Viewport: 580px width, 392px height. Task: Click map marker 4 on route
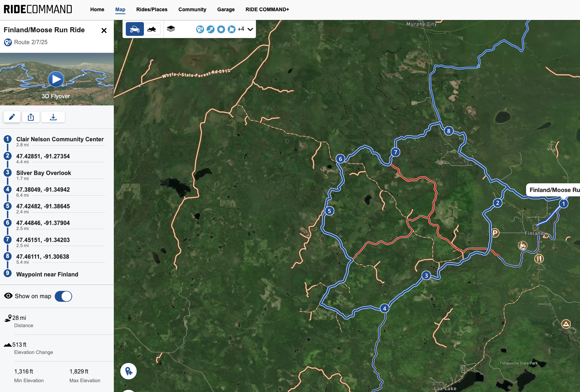(x=385, y=308)
